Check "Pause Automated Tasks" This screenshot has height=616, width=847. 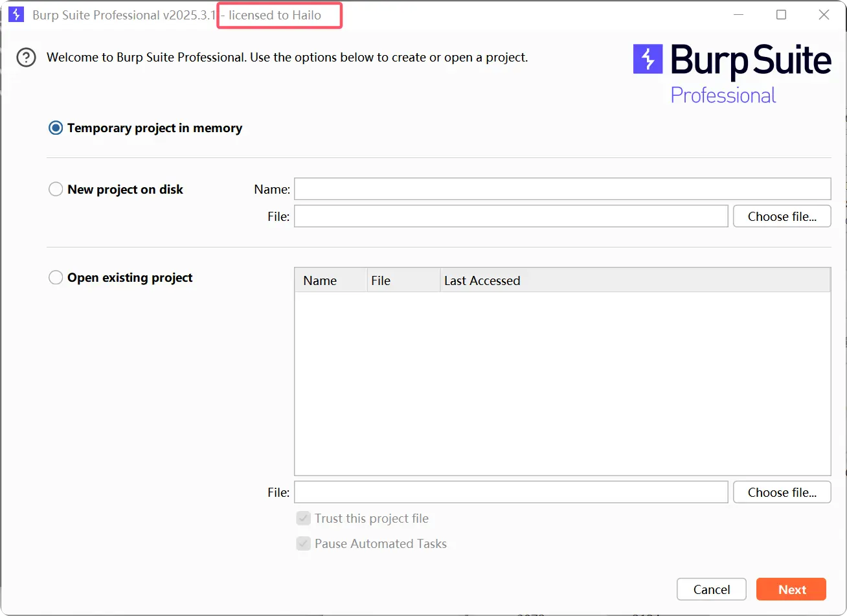(304, 543)
